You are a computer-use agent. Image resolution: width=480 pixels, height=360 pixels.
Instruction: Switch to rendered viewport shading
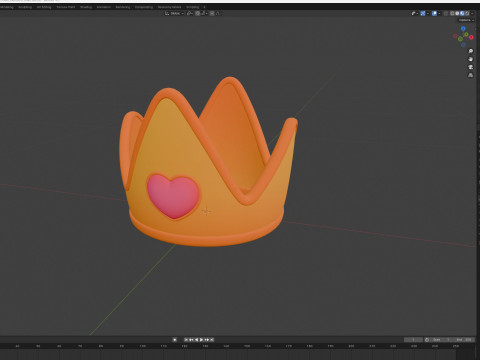467,13
